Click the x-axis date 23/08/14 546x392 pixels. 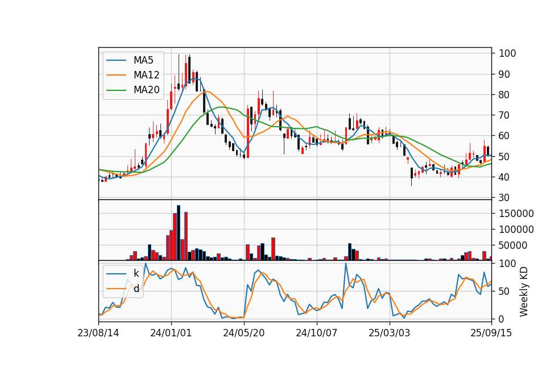98,333
